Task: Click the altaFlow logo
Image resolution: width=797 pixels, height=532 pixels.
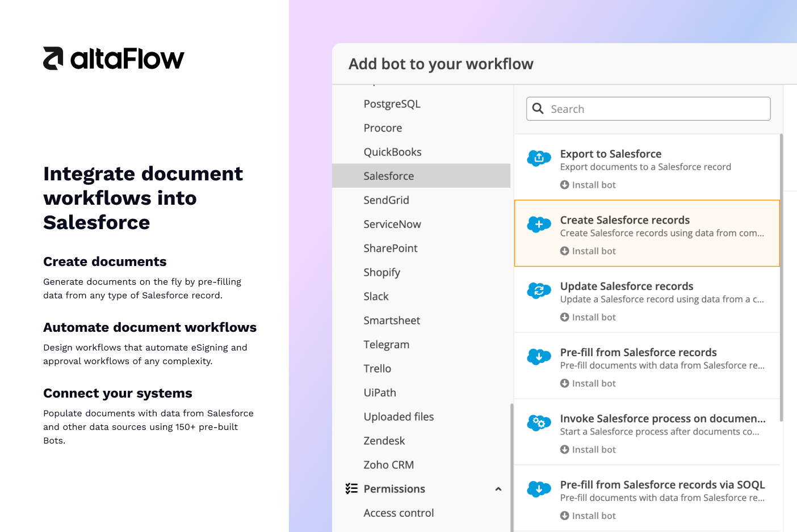Action: pyautogui.click(x=114, y=58)
